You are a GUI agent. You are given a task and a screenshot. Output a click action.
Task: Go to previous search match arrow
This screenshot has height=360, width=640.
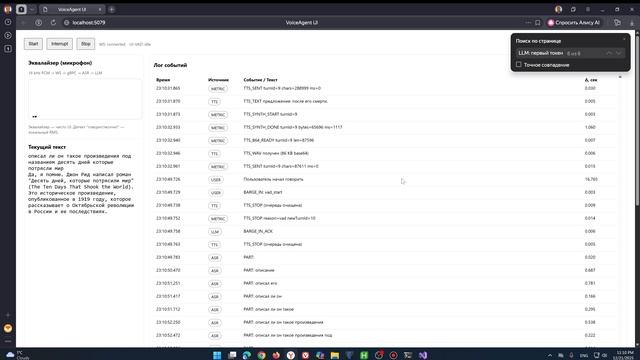pos(609,53)
